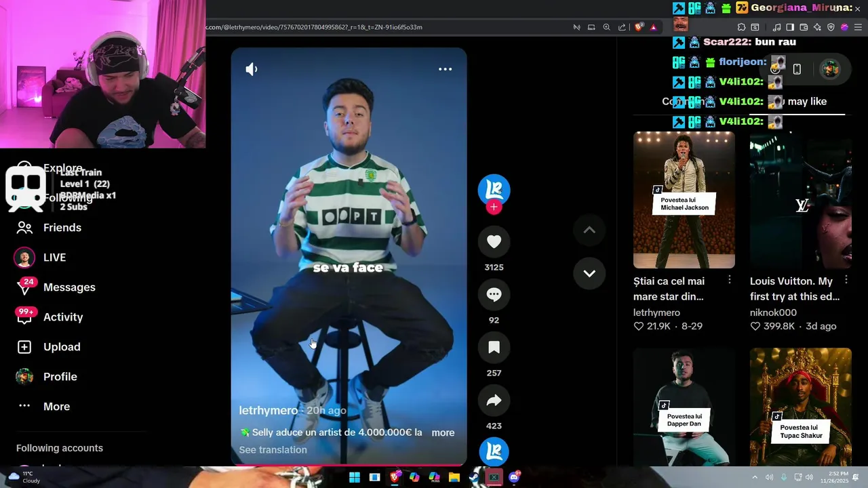Open the weather widget showing 11°C Cloudy

tap(23, 477)
